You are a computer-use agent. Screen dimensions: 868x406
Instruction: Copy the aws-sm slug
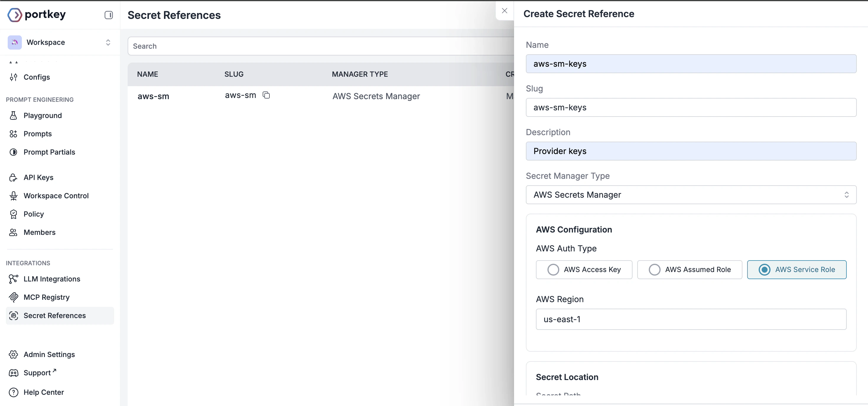[x=266, y=95]
